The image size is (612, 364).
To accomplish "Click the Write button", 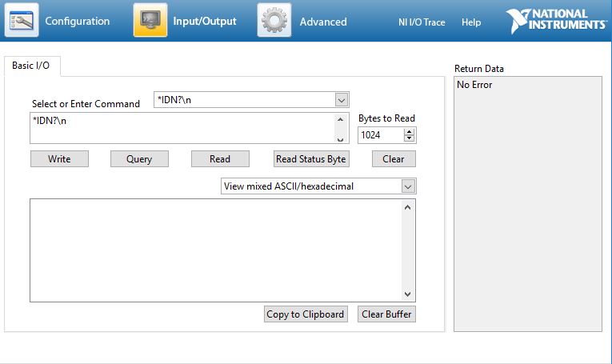I will click(59, 158).
